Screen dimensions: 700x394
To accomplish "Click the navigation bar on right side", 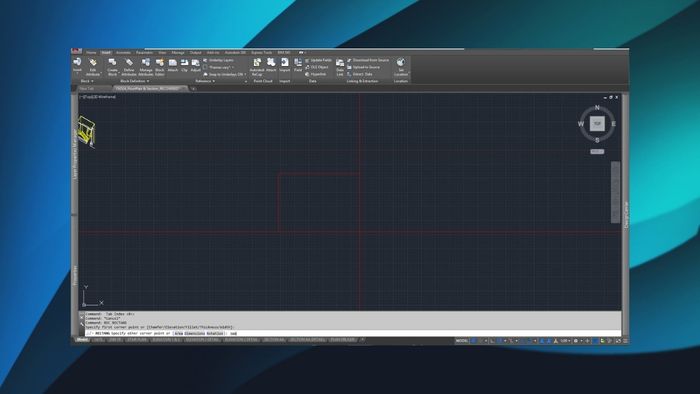I will point(615,192).
